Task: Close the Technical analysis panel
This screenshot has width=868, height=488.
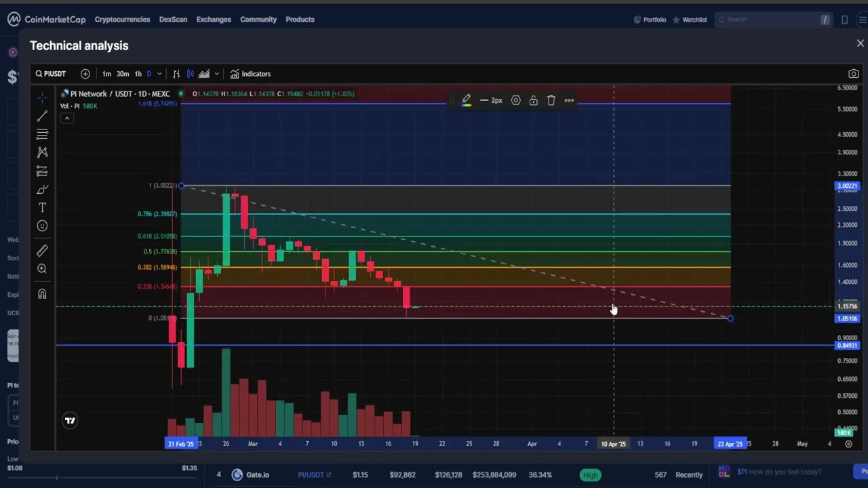Action: pos(860,43)
